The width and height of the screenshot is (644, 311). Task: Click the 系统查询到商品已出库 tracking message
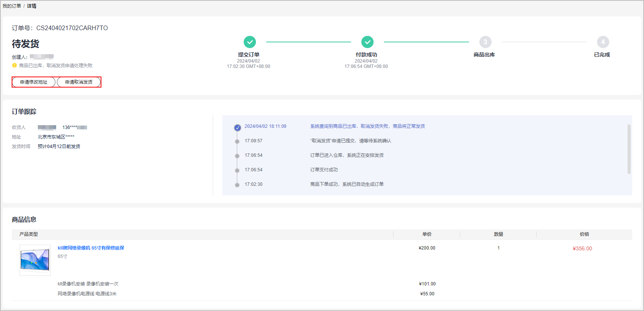(x=367, y=126)
